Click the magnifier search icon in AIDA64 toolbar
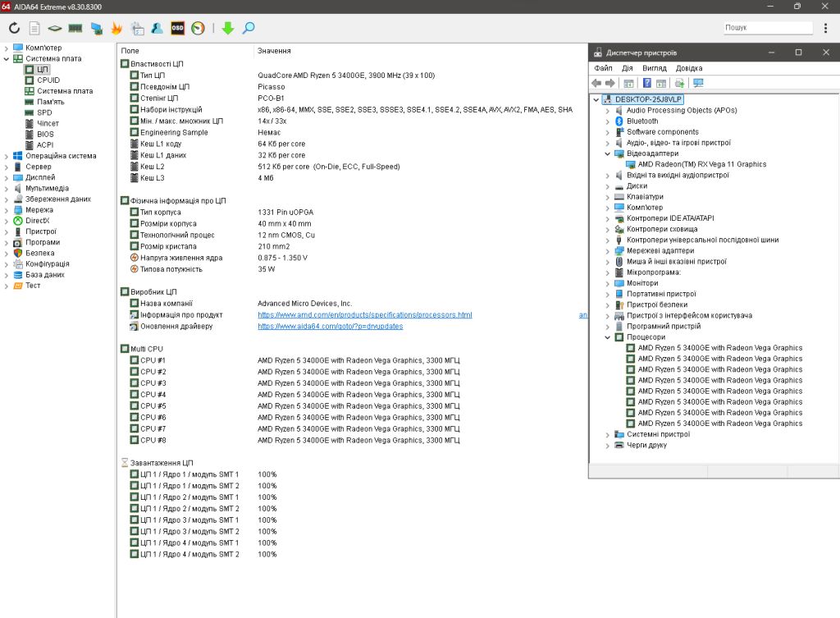Viewport: 840px width, 618px height. click(x=249, y=28)
